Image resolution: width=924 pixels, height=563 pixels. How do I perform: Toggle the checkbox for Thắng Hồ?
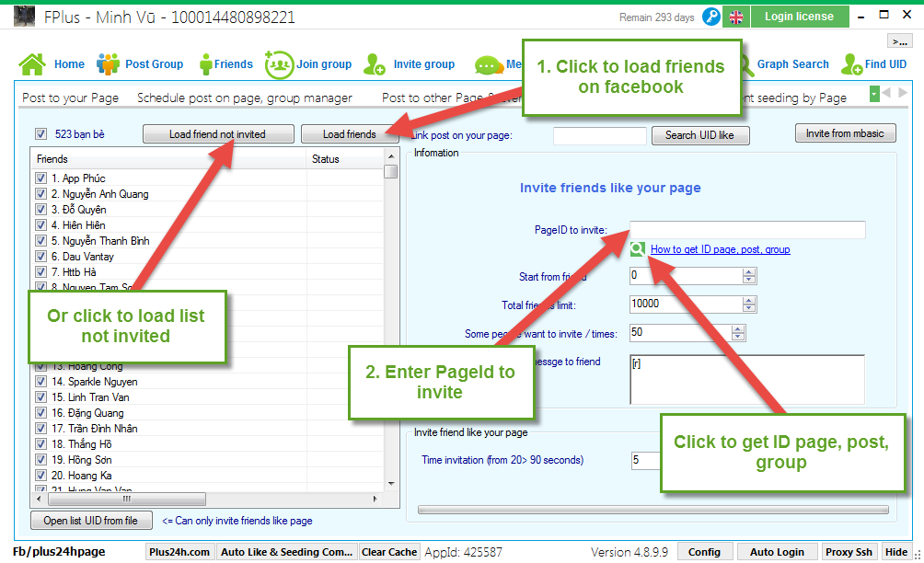40,444
